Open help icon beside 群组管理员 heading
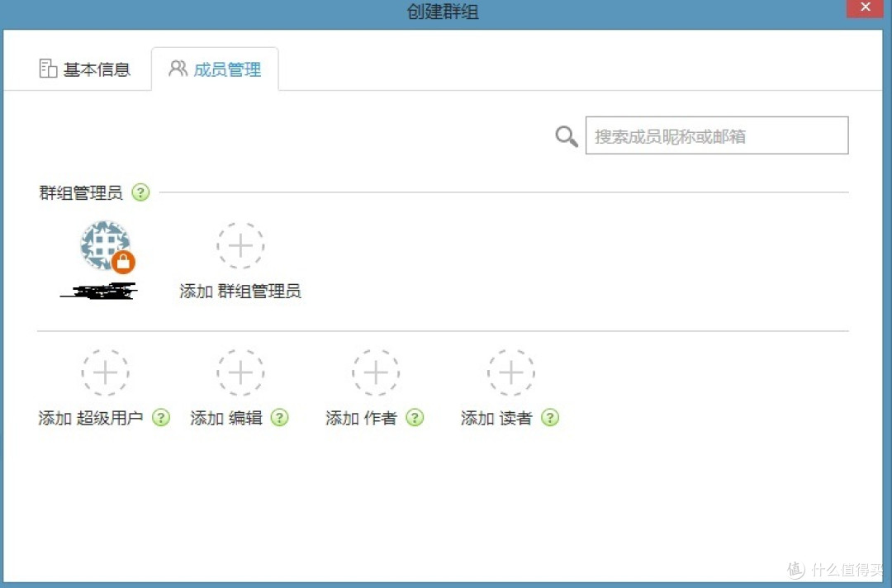 (x=140, y=192)
